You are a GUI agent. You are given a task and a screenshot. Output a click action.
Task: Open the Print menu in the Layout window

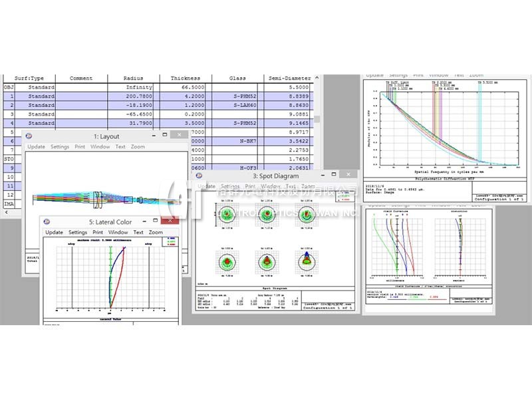pyautogui.click(x=80, y=146)
